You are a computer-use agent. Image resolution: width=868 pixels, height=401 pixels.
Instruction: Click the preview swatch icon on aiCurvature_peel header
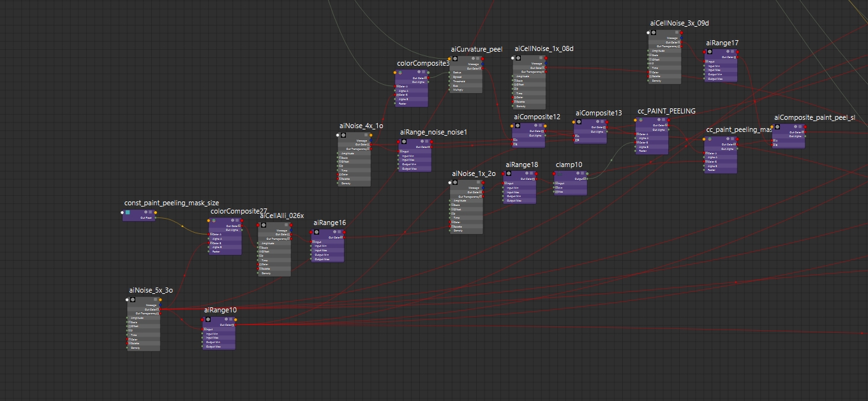[455, 59]
